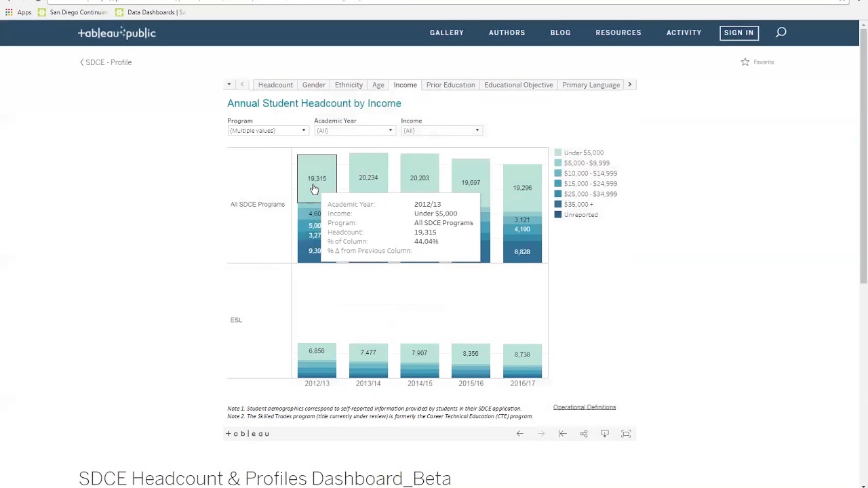Click the Favorite star icon

[x=745, y=62]
